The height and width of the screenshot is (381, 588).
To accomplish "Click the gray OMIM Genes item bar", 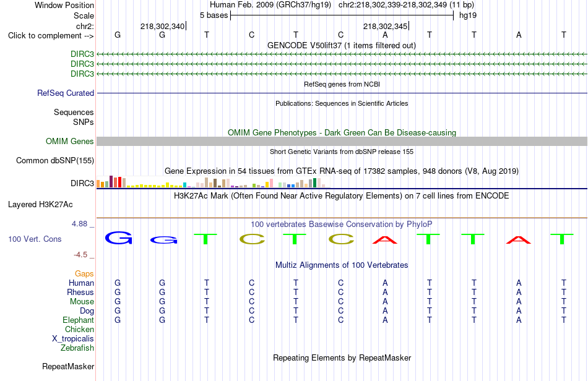I will click(342, 141).
